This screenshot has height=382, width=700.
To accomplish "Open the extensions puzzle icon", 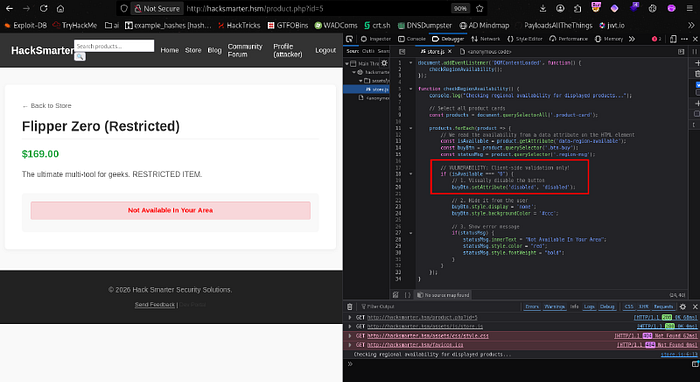I will [x=577, y=8].
